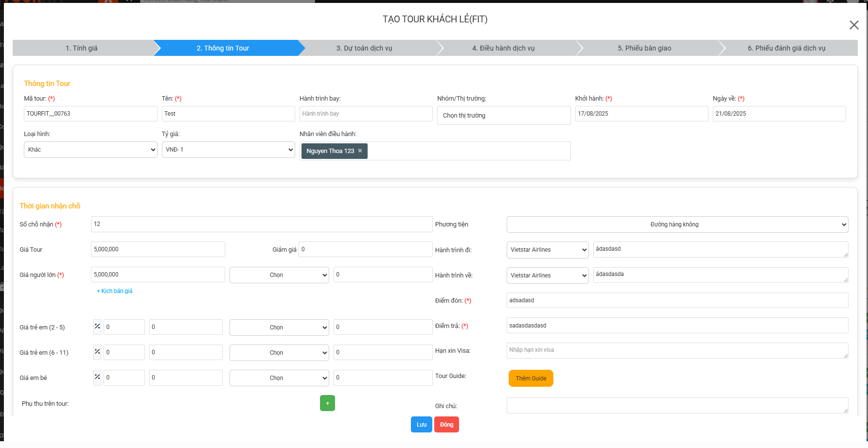Add a tour surcharge with green plus
Screen dimensions: 868x448
coord(327,403)
